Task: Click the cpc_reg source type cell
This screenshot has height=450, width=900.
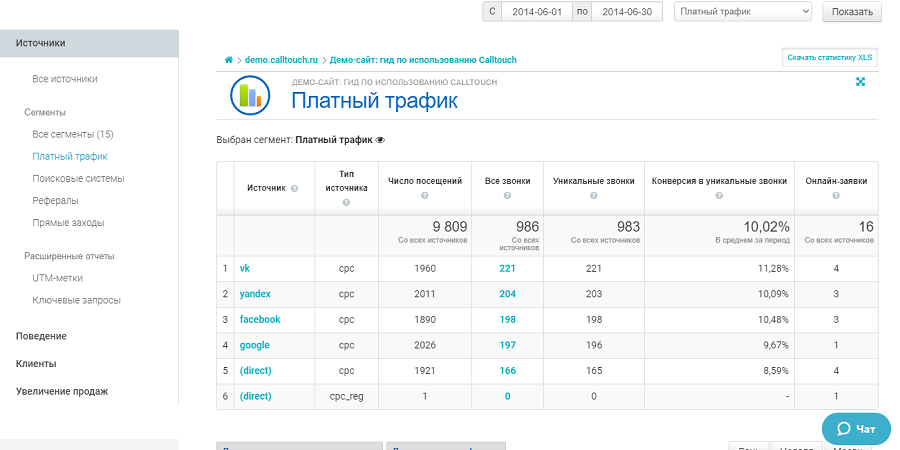Action: [x=346, y=397]
